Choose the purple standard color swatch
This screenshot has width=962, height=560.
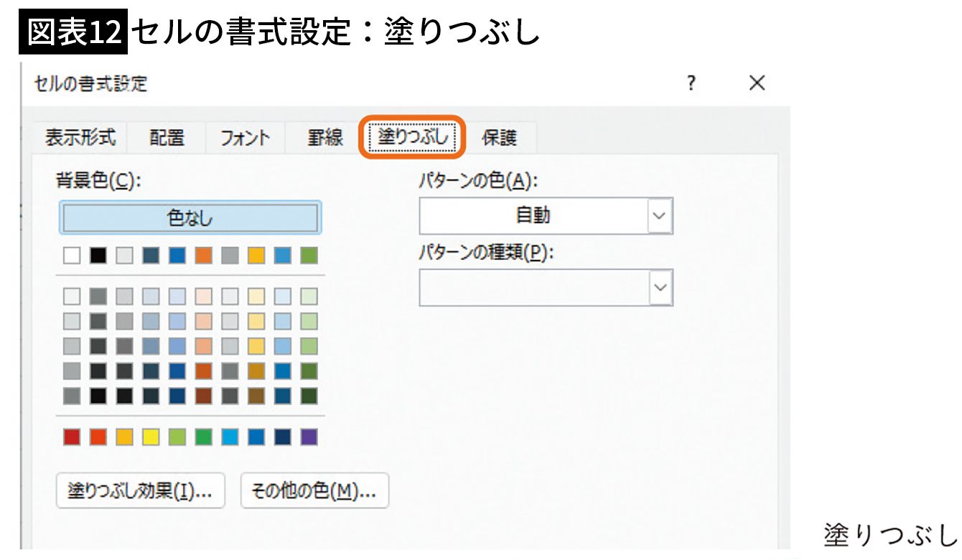309,437
